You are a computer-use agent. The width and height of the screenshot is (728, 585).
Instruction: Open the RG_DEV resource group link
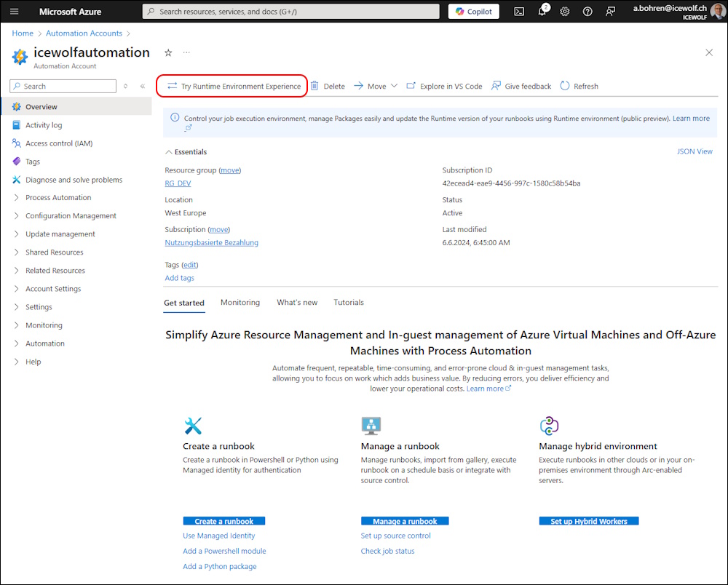pyautogui.click(x=178, y=183)
